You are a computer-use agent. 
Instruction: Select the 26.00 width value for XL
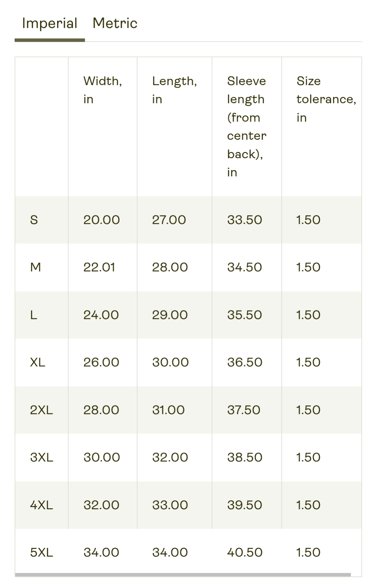click(x=101, y=362)
